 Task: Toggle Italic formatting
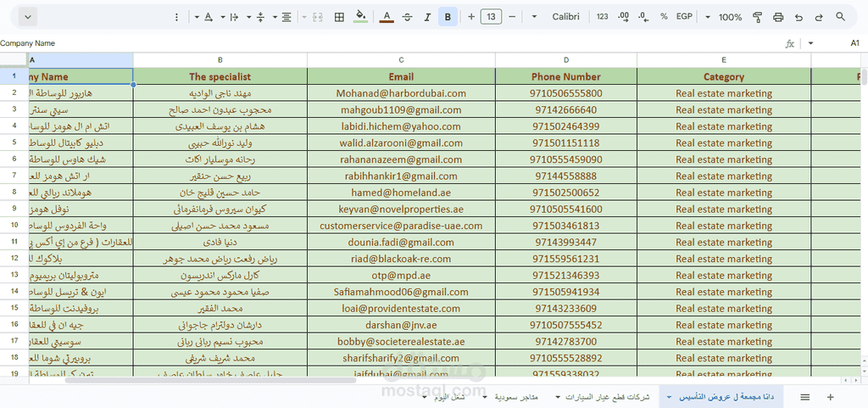427,17
